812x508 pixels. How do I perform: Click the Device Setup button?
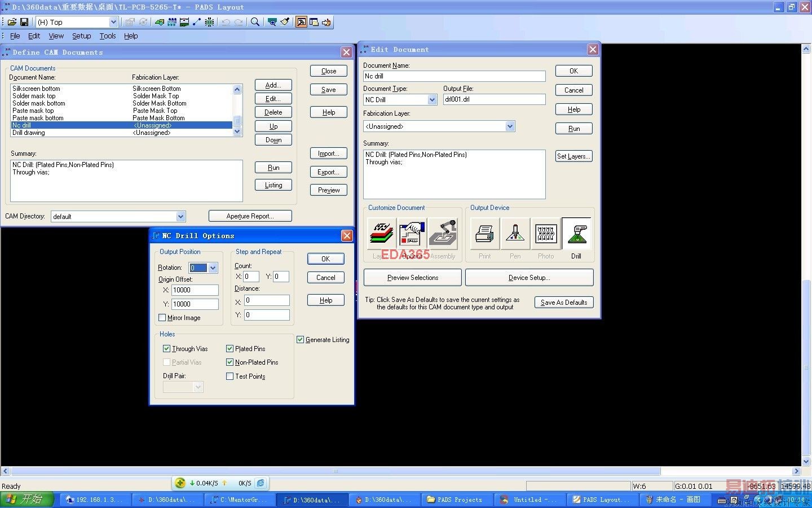[x=528, y=278]
